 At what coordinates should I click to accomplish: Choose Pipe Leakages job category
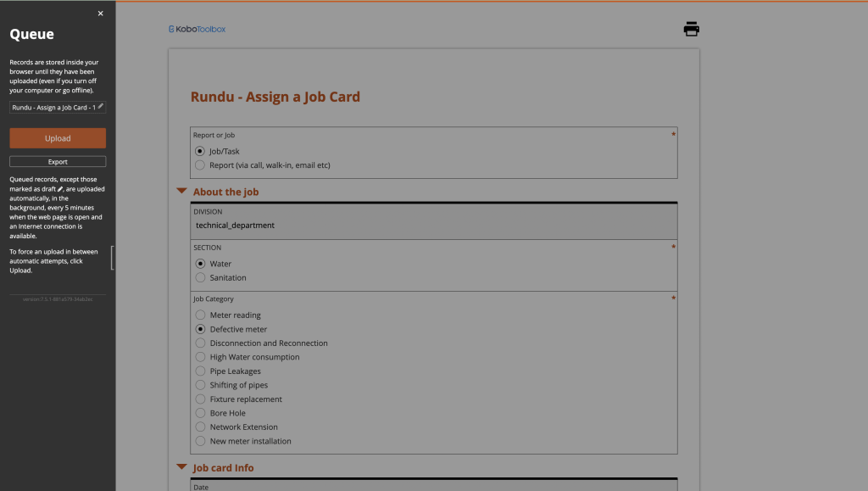(201, 371)
